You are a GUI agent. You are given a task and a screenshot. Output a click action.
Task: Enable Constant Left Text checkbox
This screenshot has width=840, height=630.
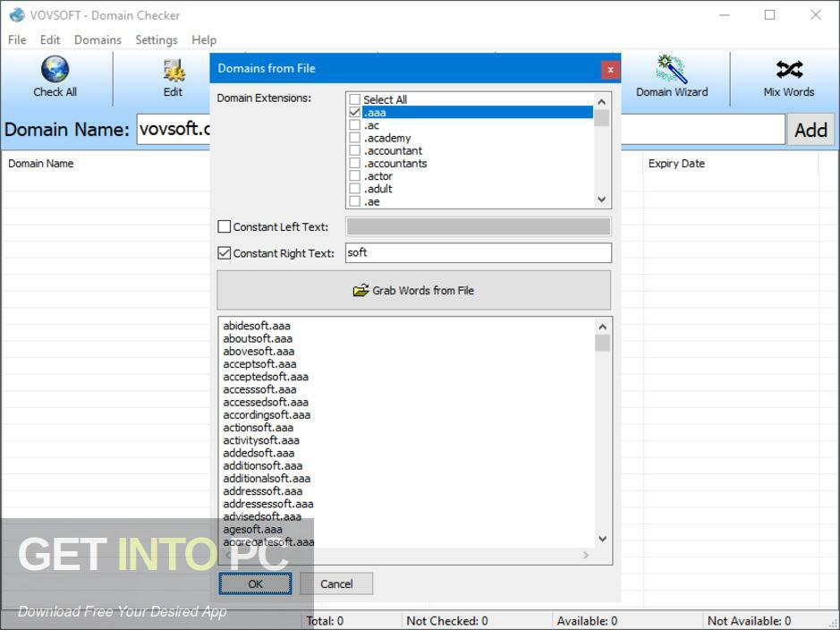coord(224,226)
